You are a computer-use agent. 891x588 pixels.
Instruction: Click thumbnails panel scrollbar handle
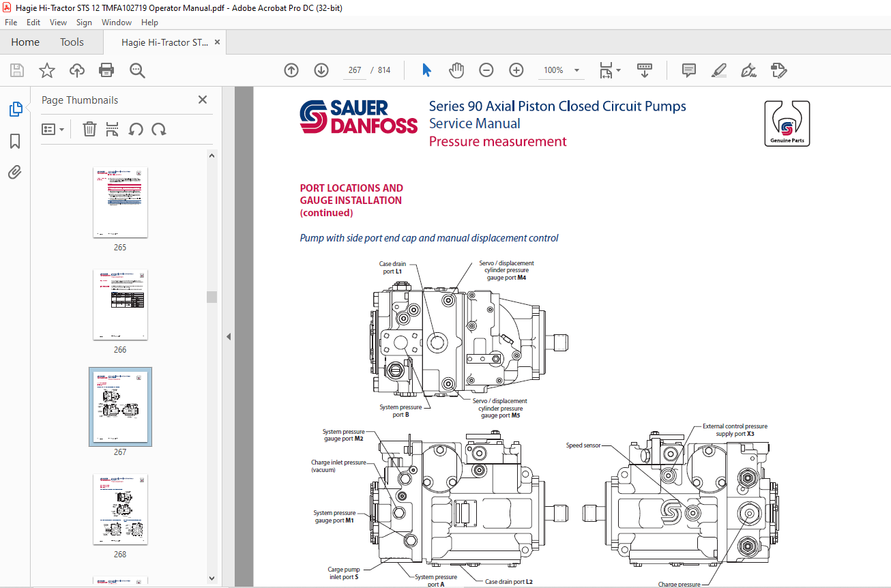[211, 297]
